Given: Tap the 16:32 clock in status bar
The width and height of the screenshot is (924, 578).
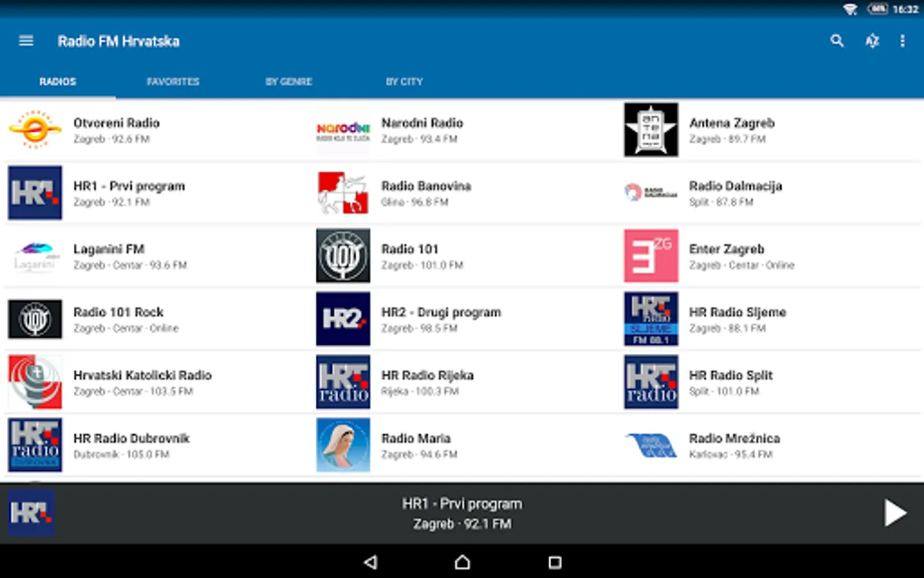Looking at the screenshot, I should coord(905,9).
